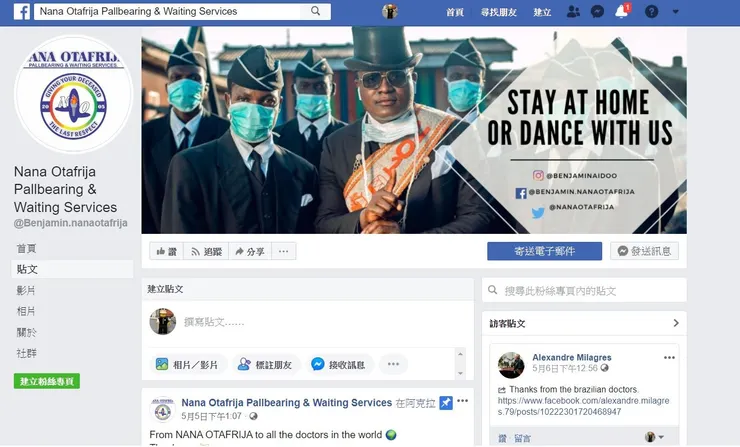The width and height of the screenshot is (740, 447).
Task: Open friend requests icon
Action: pyautogui.click(x=573, y=11)
